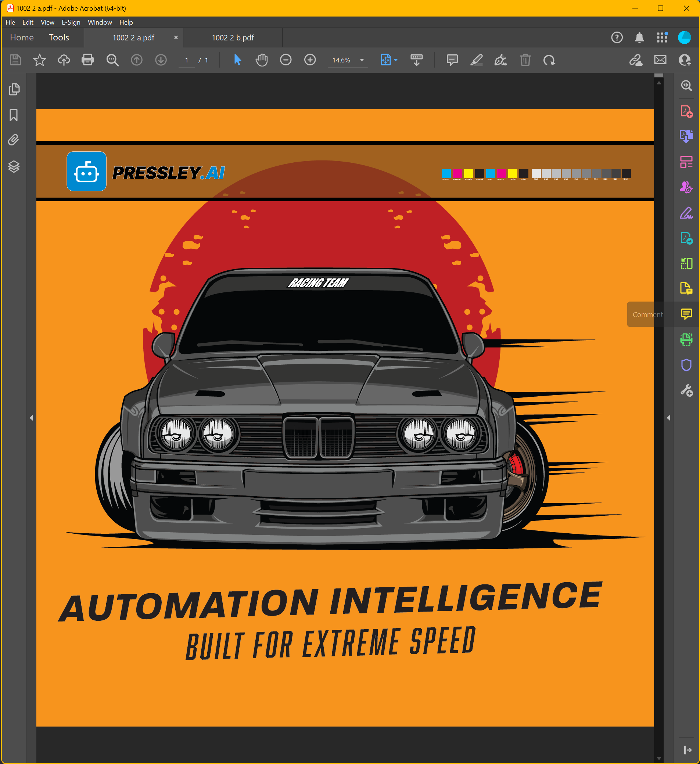Open the Adobe apps grid icon
Viewport: 700px width, 764px height.
point(662,37)
